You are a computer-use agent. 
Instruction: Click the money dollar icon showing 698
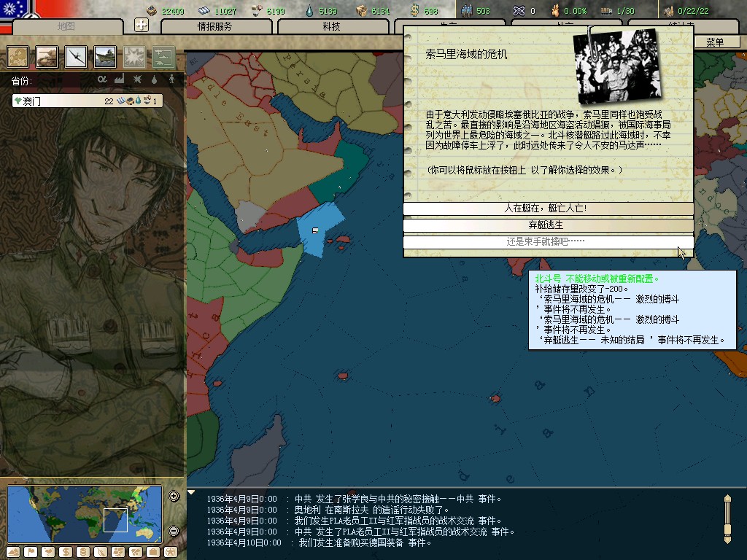414,10
